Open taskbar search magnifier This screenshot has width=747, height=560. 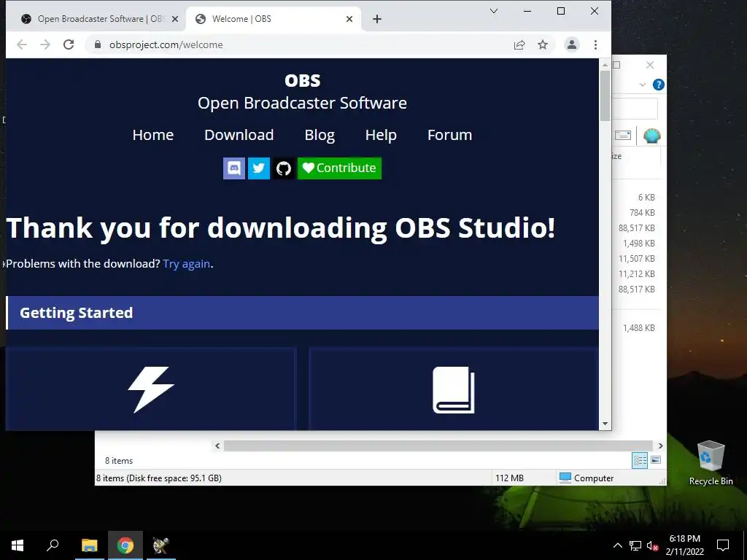click(x=53, y=545)
